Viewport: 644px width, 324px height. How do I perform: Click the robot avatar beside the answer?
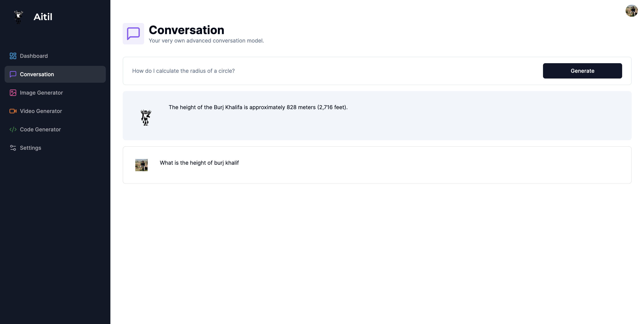[146, 117]
